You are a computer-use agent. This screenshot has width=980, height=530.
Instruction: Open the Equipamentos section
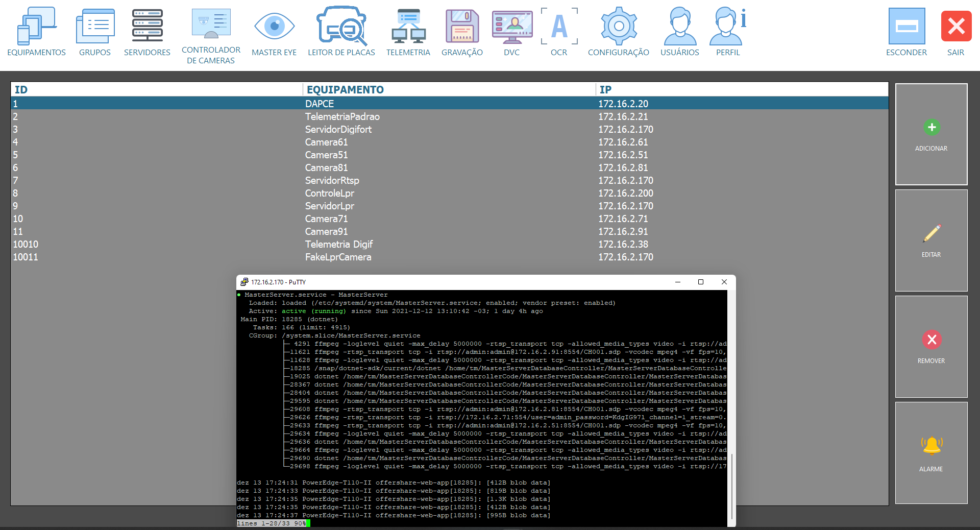(x=36, y=31)
